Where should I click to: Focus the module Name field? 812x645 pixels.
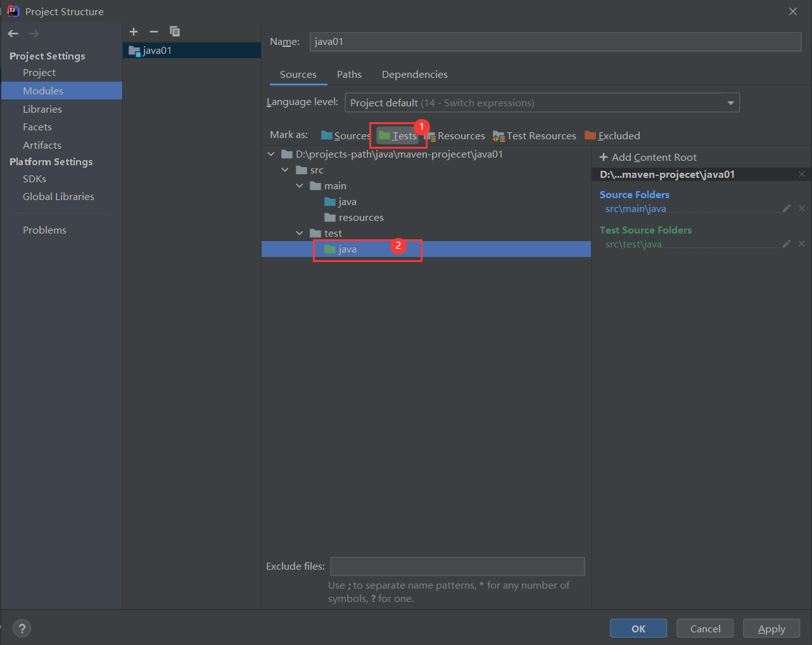tap(555, 42)
